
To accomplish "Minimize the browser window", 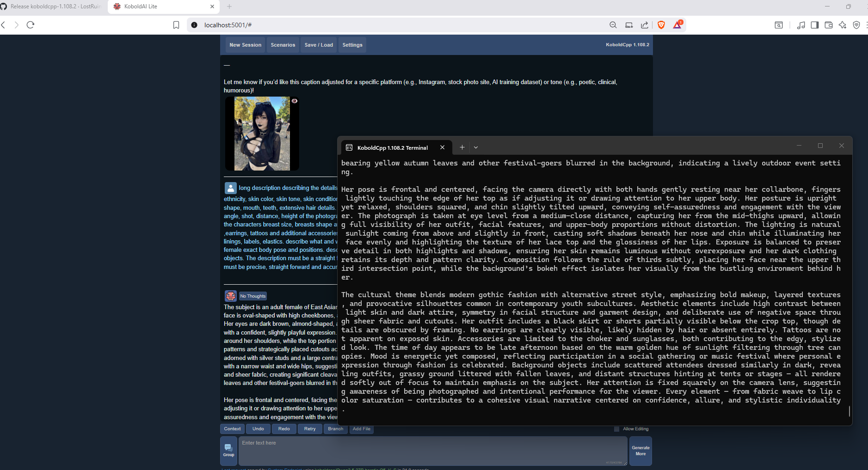I will click(828, 6).
